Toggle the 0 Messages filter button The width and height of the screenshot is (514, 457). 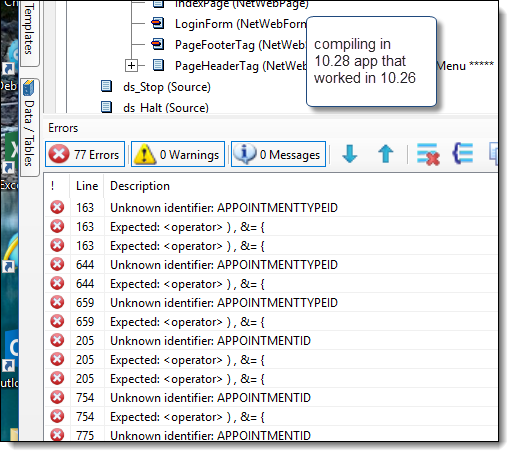278,154
